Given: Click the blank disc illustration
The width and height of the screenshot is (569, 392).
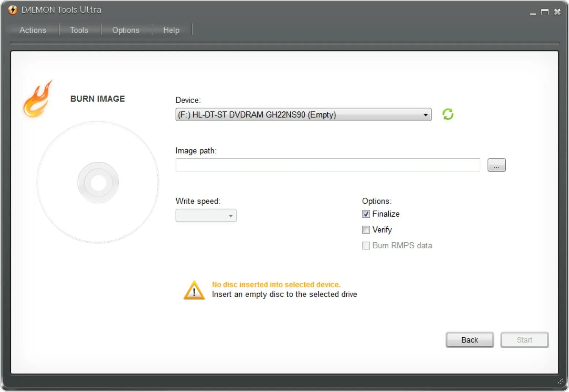Looking at the screenshot, I should [x=98, y=182].
